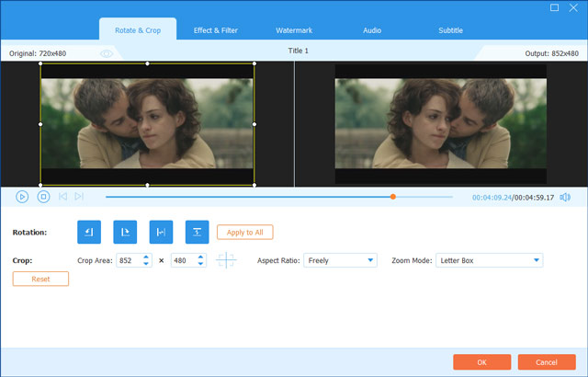The image size is (588, 377).
Task: Maximize the editing window
Action: [554, 7]
